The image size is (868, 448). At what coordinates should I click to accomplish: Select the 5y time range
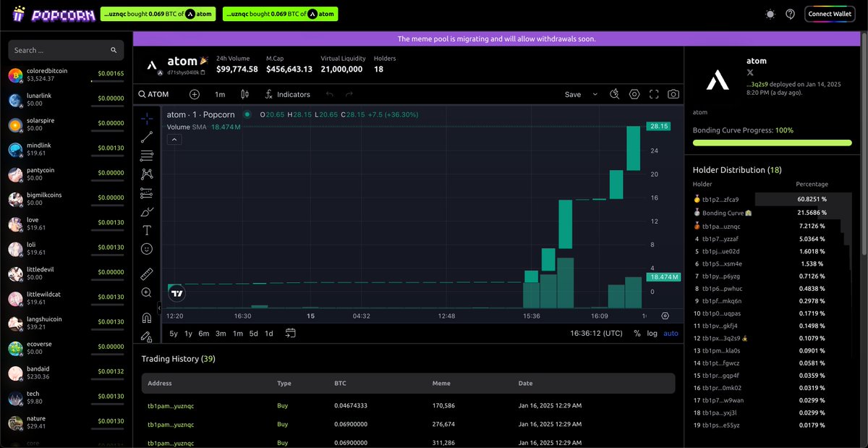[x=174, y=334]
